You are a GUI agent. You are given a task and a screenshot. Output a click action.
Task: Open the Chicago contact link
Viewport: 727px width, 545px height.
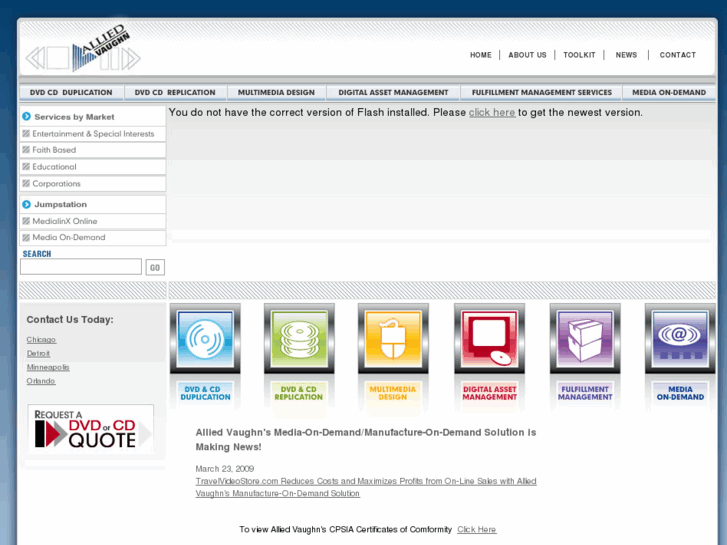[x=41, y=340]
